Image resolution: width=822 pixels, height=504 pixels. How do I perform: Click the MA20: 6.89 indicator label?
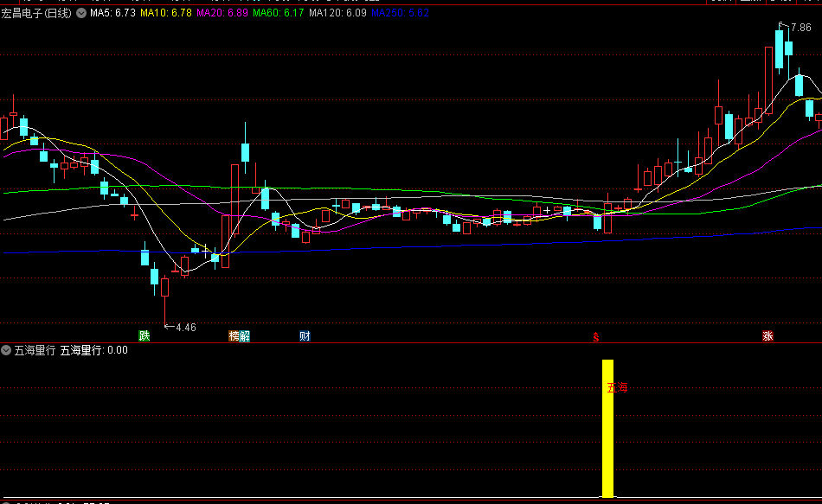(222, 13)
